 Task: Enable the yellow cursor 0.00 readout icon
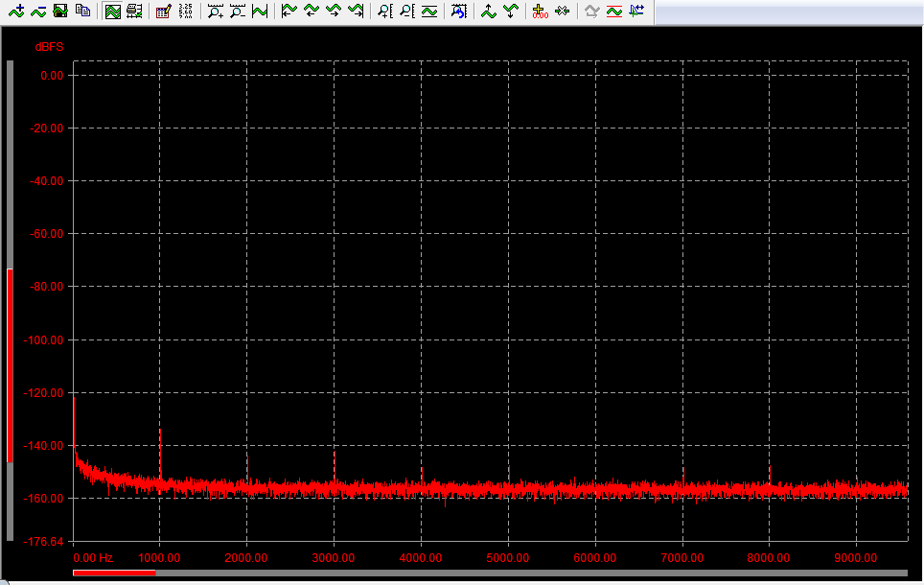[x=540, y=11]
